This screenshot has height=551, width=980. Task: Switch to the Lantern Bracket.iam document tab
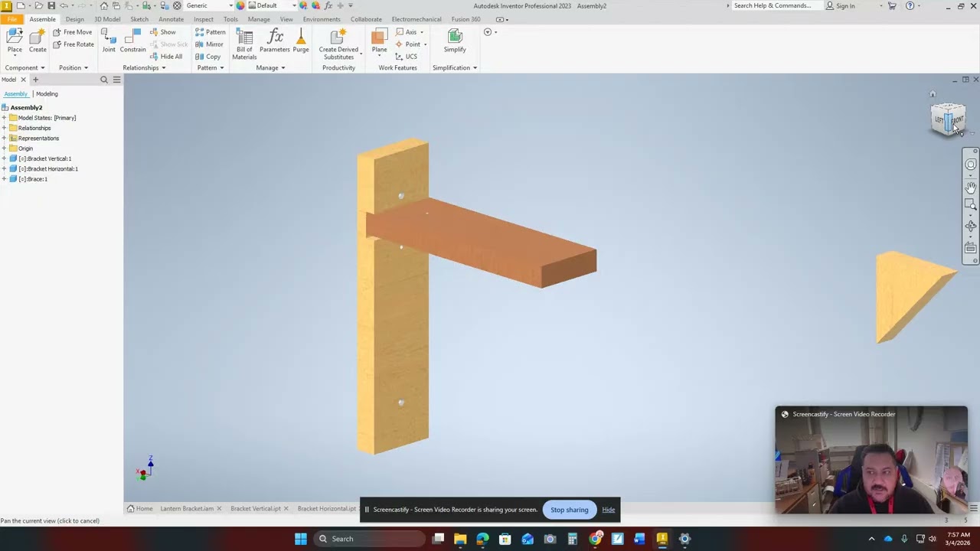pos(187,509)
